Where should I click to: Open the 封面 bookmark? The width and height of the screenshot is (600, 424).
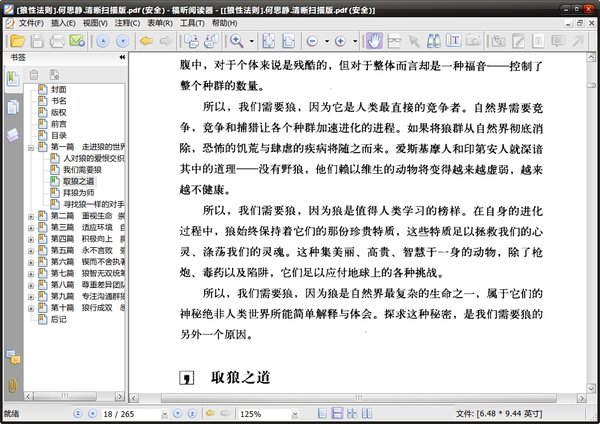[x=59, y=90]
